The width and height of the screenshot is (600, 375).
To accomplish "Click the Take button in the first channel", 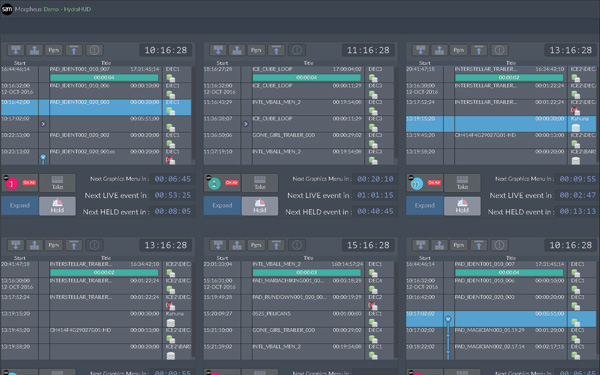I will point(57,183).
